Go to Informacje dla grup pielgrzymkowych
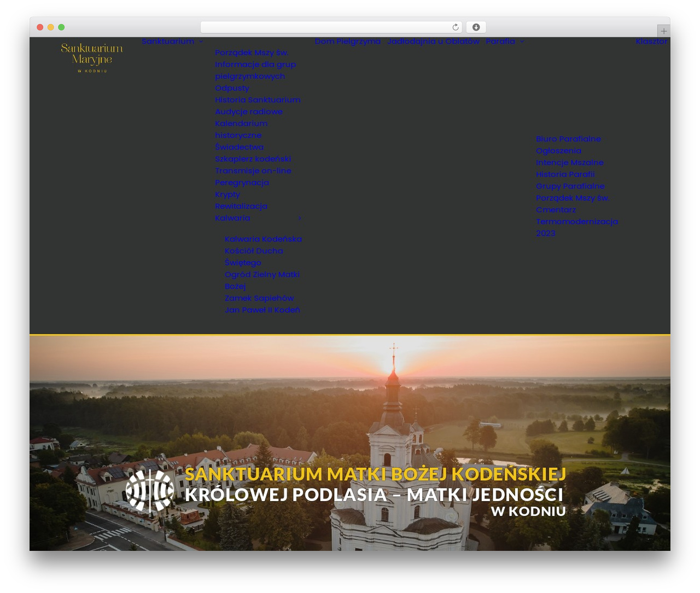The width and height of the screenshot is (700, 593). (x=255, y=70)
